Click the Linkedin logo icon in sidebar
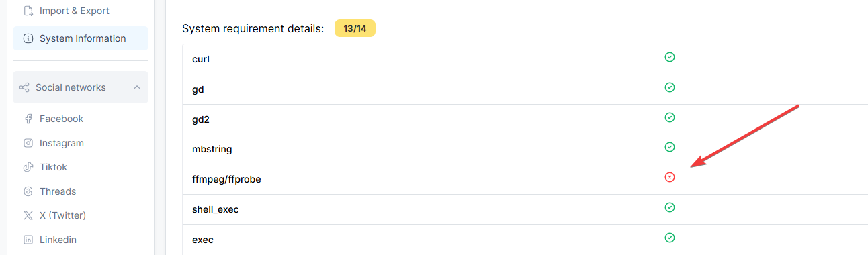The width and height of the screenshot is (868, 255). point(28,240)
